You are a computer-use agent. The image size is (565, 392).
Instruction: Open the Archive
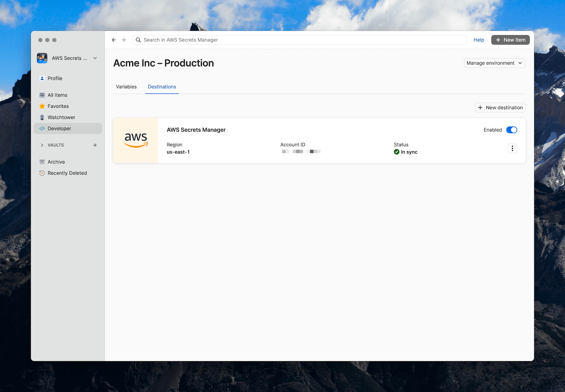click(56, 162)
